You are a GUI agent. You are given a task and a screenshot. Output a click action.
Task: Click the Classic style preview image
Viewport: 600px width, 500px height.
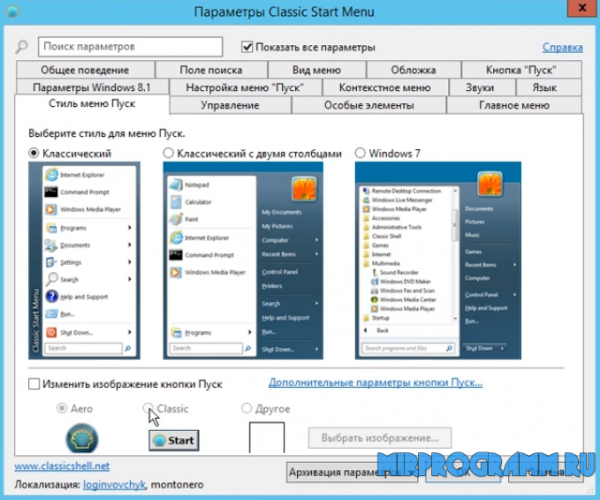(84, 261)
